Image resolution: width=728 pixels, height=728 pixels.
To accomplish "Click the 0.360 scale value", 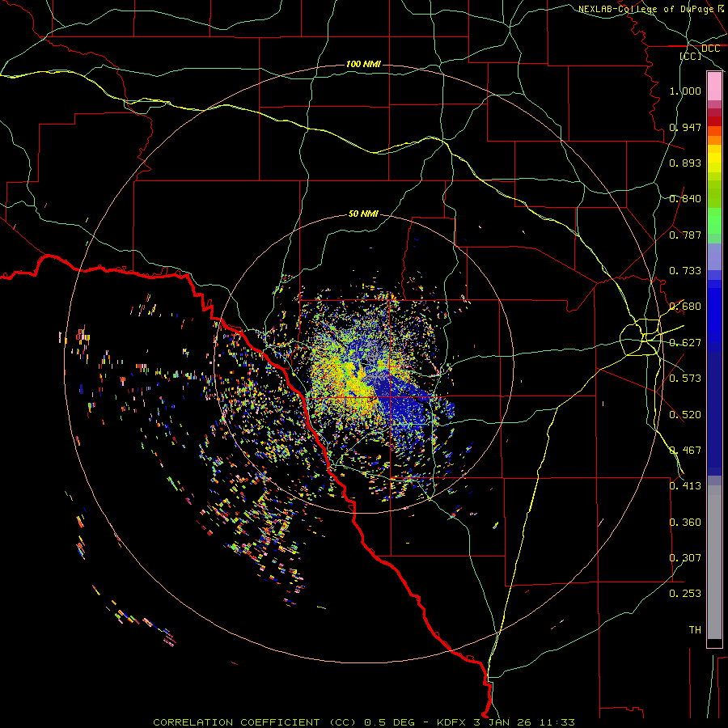I will pyautogui.click(x=685, y=523).
